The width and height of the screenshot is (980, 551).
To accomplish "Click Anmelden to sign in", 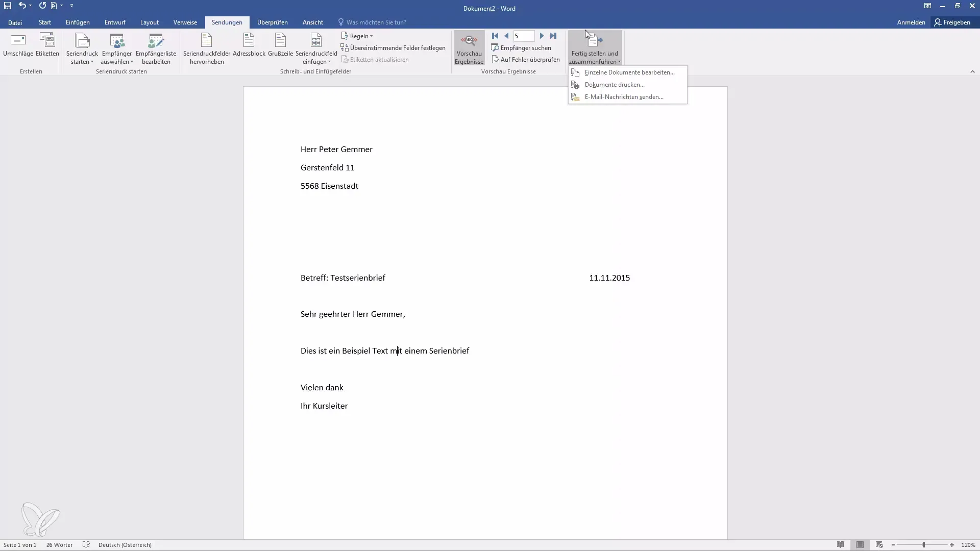I will point(911,22).
